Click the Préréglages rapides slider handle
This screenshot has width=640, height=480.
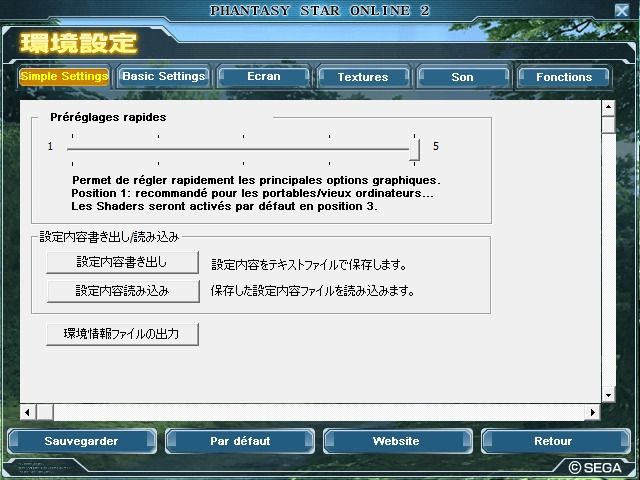(414, 149)
